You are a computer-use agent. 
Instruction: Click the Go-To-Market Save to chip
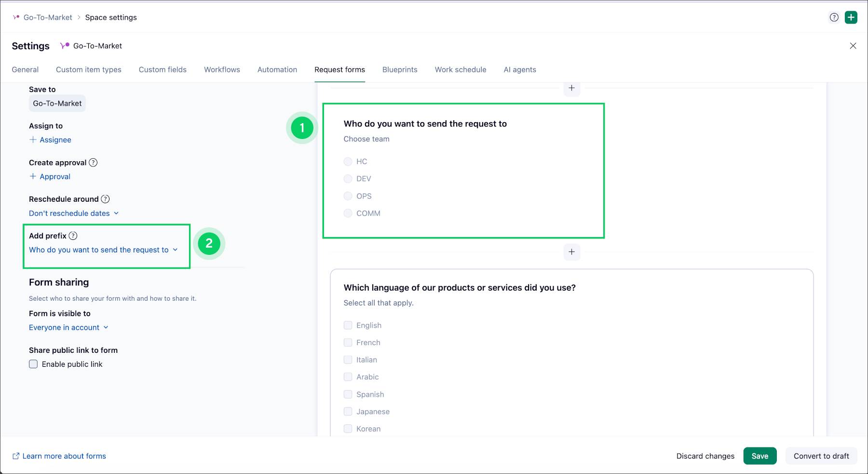coord(57,103)
